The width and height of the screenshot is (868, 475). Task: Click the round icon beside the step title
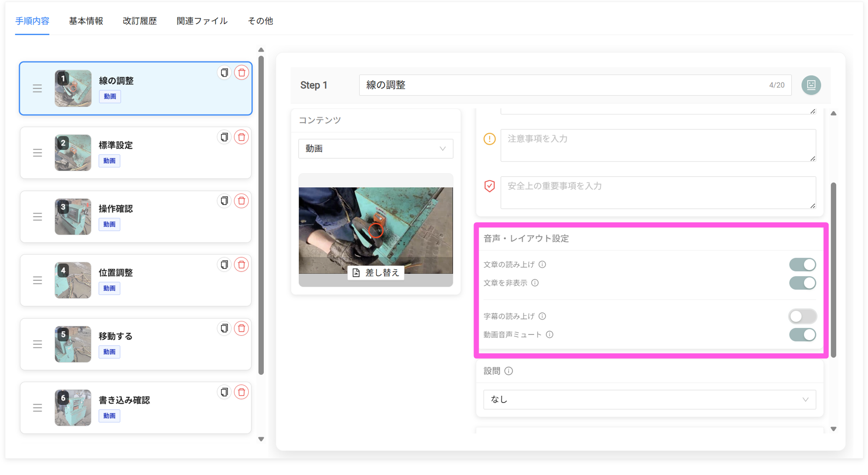pyautogui.click(x=811, y=85)
